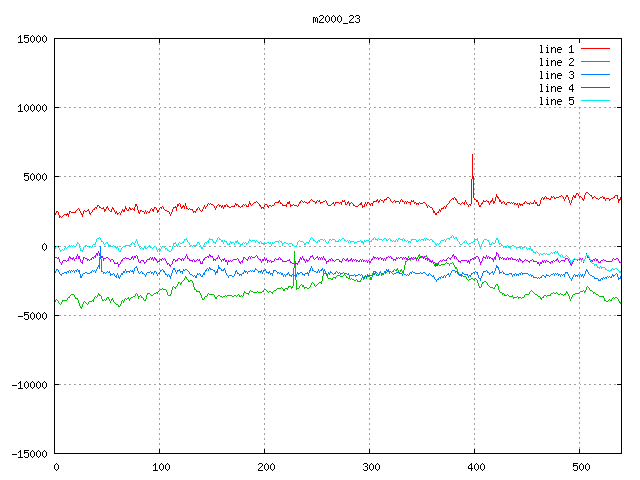
Task: Click the blue line 3 legend sample
Action: [x=595, y=75]
